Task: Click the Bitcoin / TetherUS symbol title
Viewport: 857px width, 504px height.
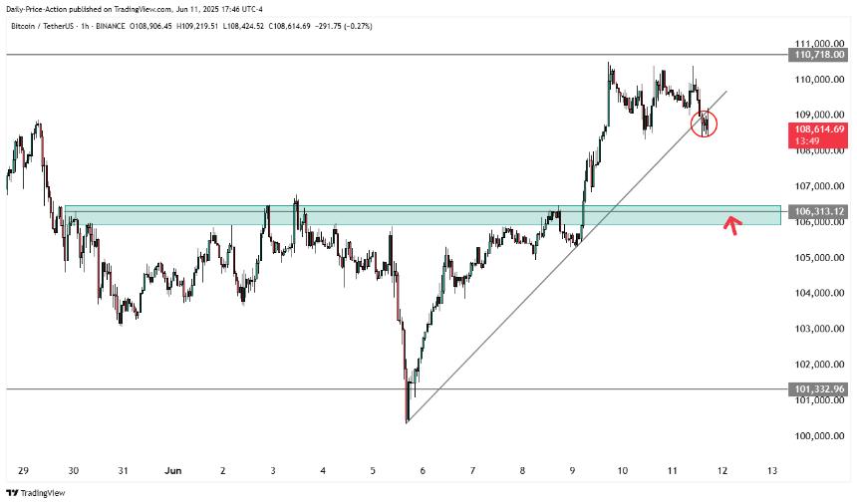Action: tap(44, 26)
